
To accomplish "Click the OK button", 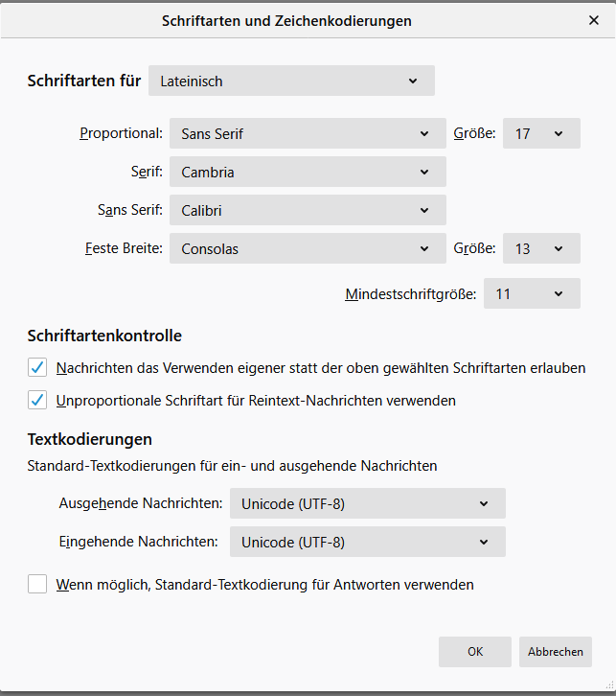I will [x=475, y=652].
